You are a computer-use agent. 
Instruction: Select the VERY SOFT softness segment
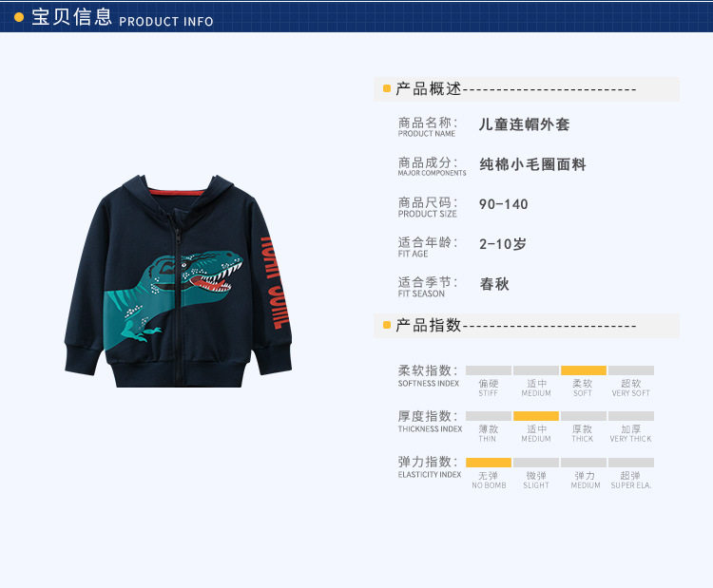(631, 370)
